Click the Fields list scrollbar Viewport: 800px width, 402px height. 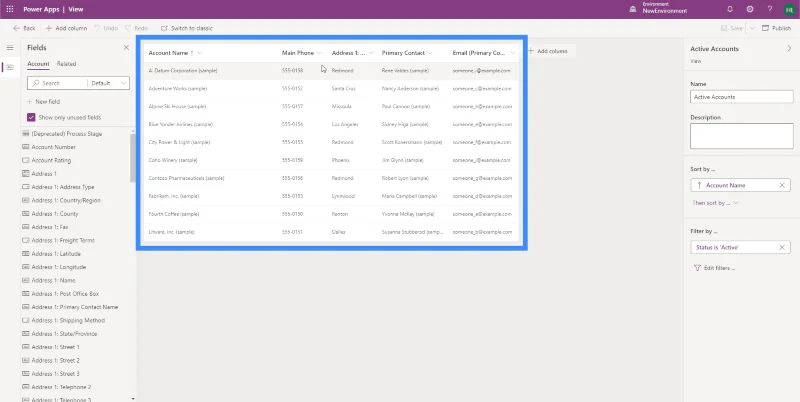pyautogui.click(x=133, y=158)
